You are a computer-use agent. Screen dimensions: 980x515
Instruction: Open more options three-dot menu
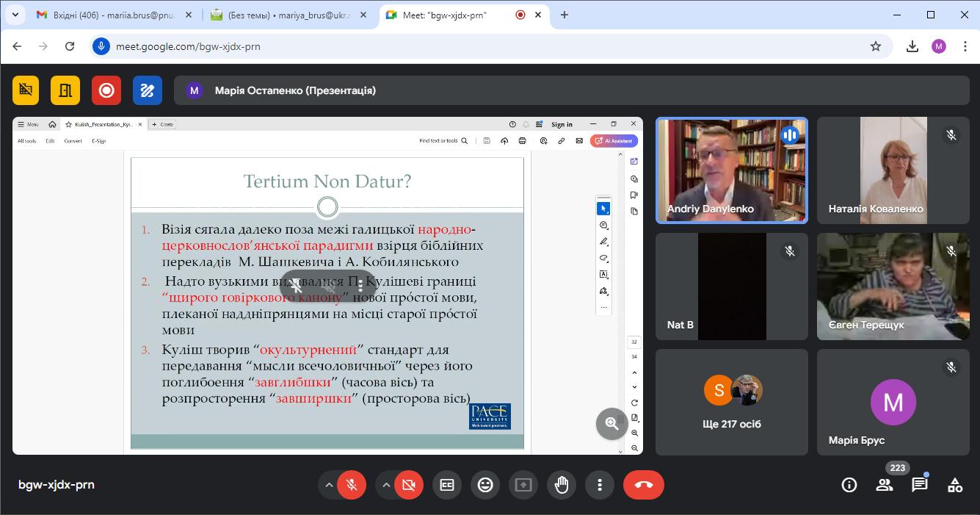click(600, 485)
